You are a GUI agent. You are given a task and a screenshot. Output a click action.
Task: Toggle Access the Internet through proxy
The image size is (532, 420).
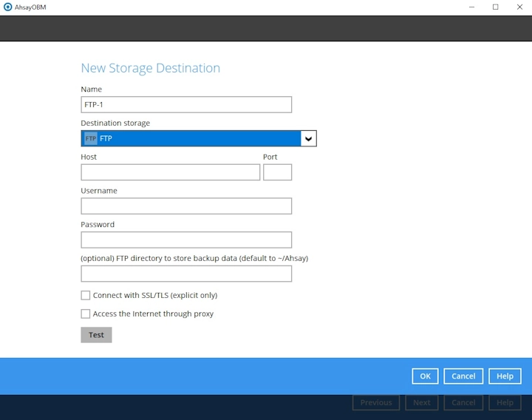86,314
